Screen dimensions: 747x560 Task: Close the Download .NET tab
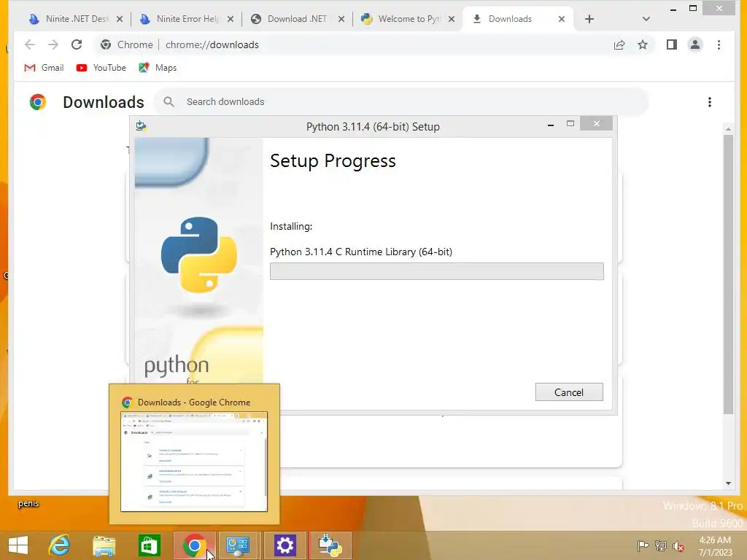tap(341, 19)
